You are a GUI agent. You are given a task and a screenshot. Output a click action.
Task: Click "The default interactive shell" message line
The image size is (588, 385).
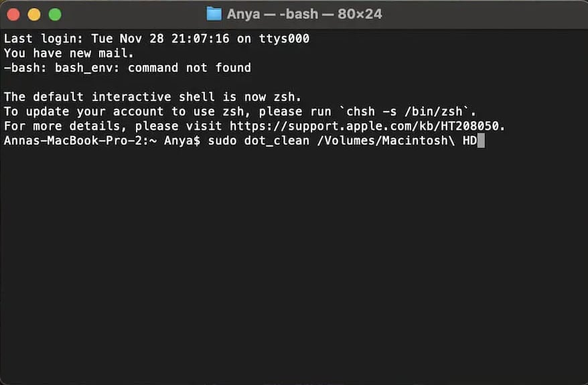click(153, 97)
